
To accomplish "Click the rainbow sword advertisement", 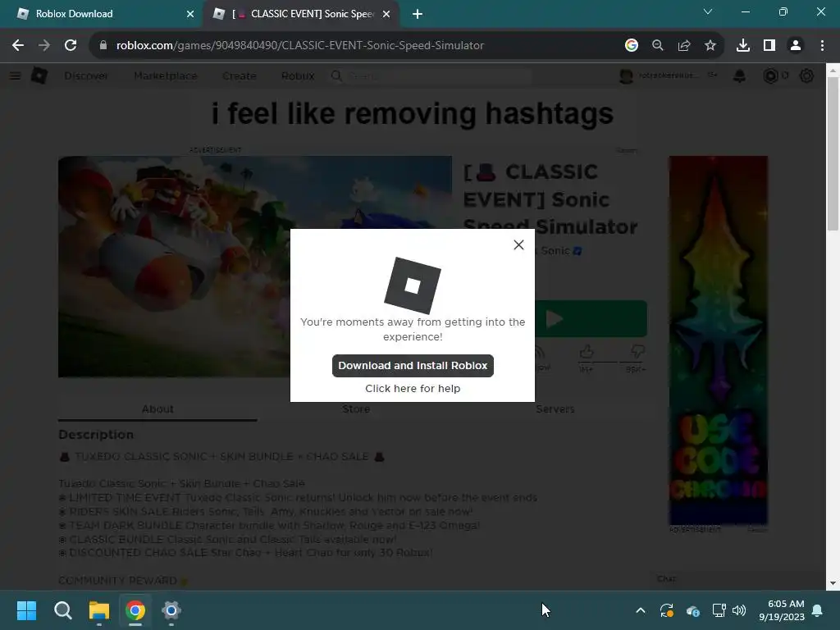I will (718, 340).
